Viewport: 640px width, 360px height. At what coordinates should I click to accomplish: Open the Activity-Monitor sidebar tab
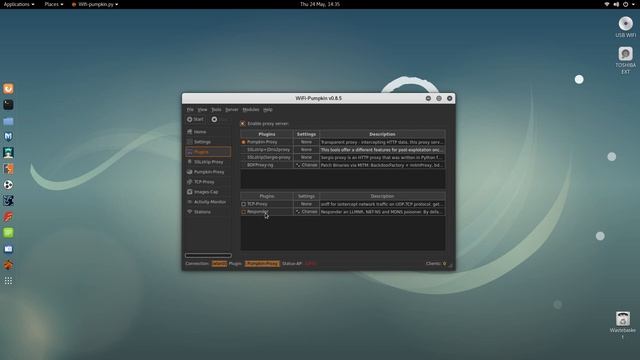[208, 202]
